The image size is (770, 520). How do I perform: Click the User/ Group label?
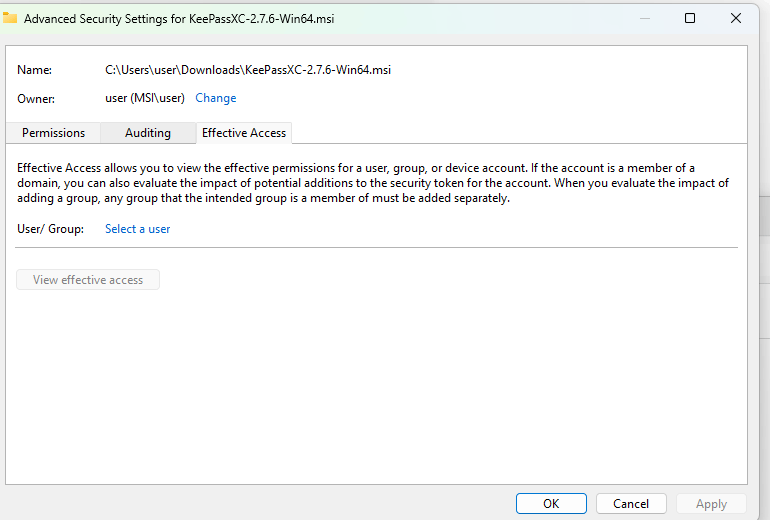click(51, 229)
